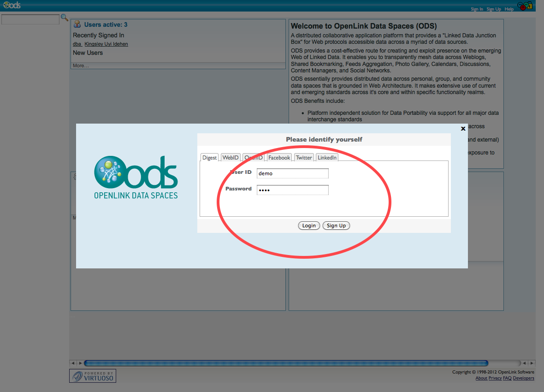Click the colorful ODS icon at top right
The width and height of the screenshot is (544, 392).
(x=525, y=6)
